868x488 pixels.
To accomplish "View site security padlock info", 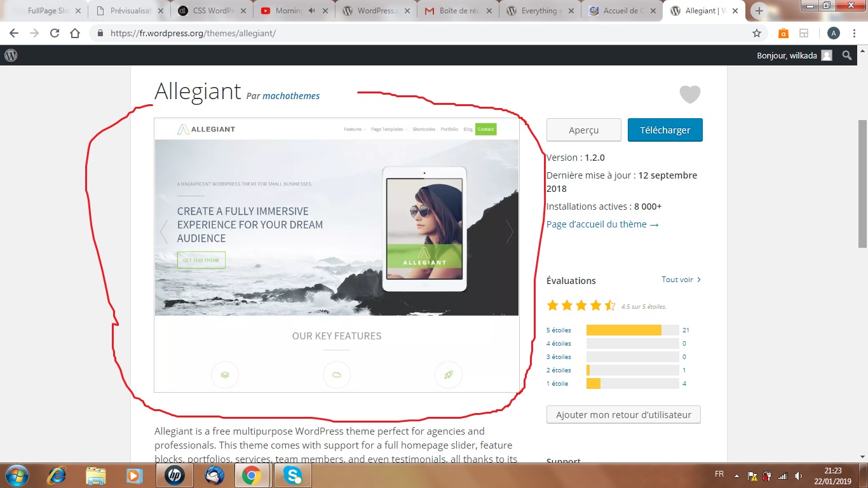I will [100, 33].
